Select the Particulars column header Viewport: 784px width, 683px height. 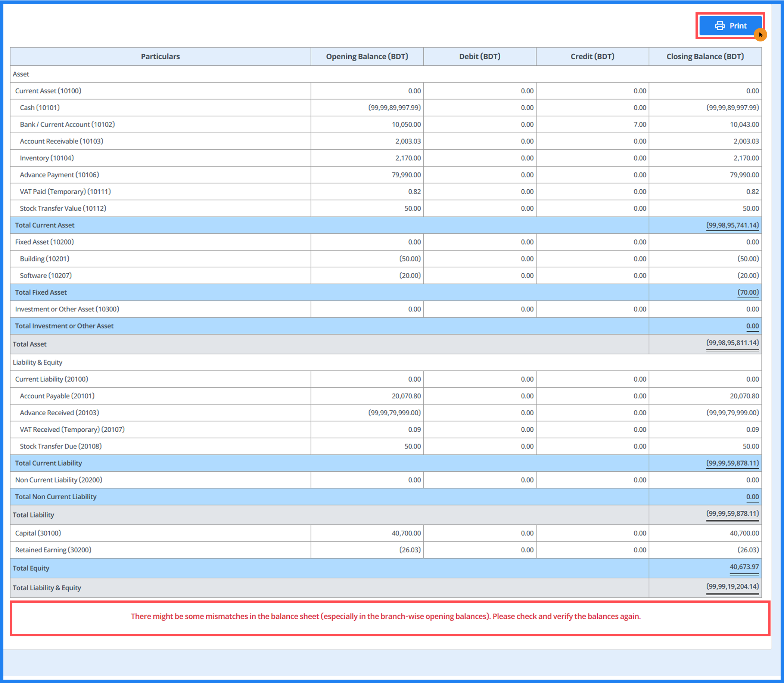coord(161,56)
